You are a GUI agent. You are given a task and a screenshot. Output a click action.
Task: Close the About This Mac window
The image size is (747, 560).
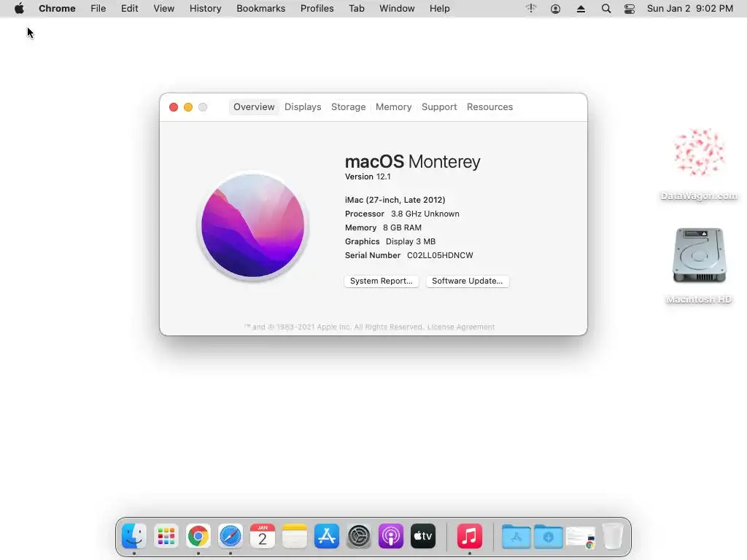tap(174, 107)
